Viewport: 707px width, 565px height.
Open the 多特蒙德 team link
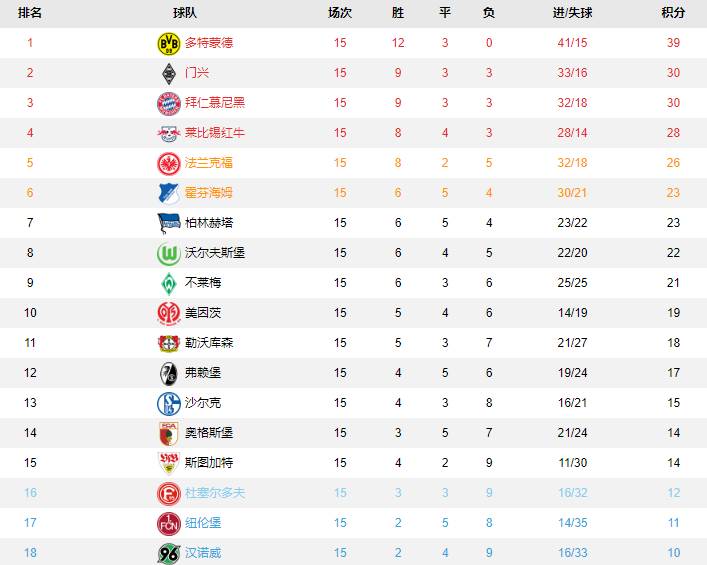coord(209,43)
